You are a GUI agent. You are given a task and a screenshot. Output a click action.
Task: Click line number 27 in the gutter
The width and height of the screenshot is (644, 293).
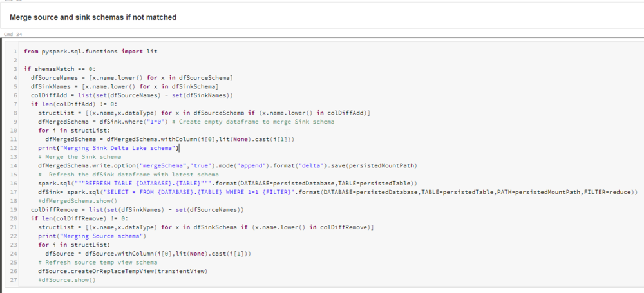(x=14, y=280)
